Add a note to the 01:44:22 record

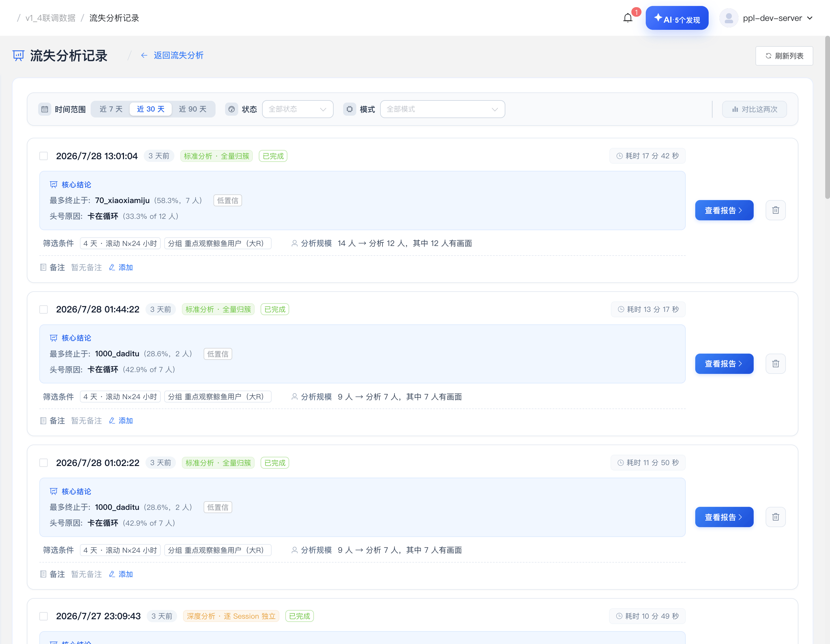[x=121, y=421]
